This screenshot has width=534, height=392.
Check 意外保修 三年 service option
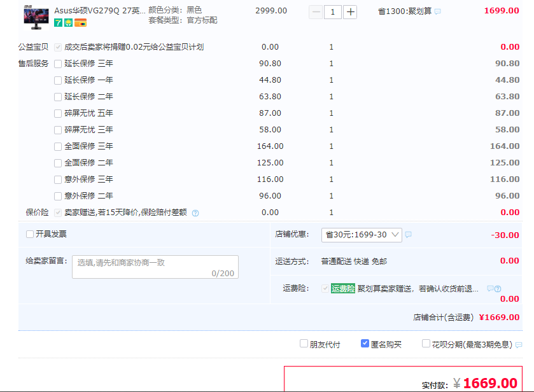[x=58, y=180]
